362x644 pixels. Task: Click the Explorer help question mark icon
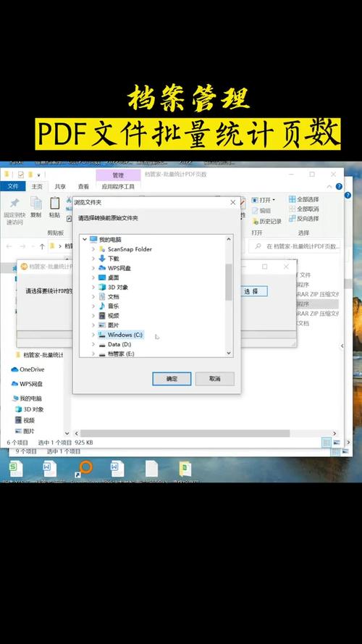pyautogui.click(x=339, y=186)
